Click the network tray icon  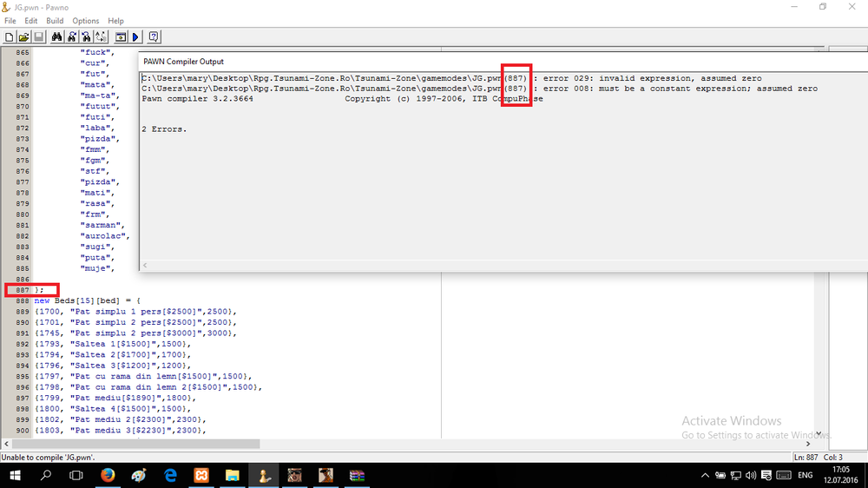736,475
